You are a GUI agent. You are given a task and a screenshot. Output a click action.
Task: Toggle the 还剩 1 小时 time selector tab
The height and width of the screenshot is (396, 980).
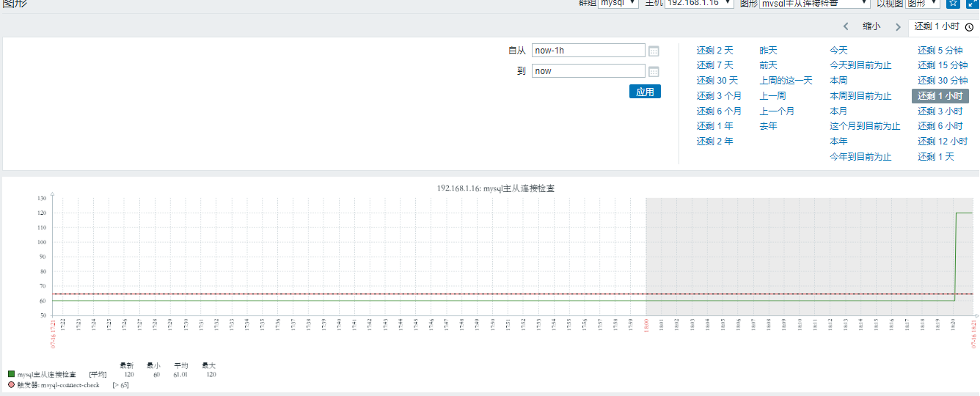tap(943, 26)
